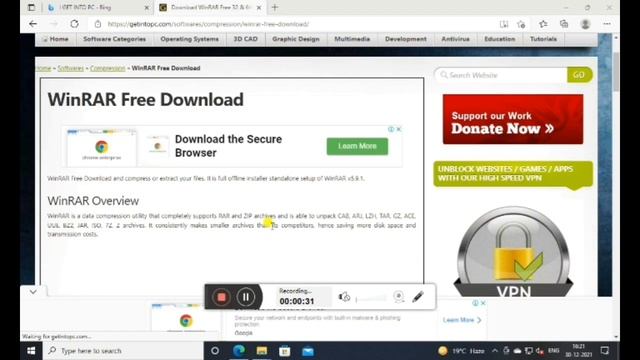Follow the Softwares breadcrumb link
Screen dimensions: 640x360
tap(71, 68)
